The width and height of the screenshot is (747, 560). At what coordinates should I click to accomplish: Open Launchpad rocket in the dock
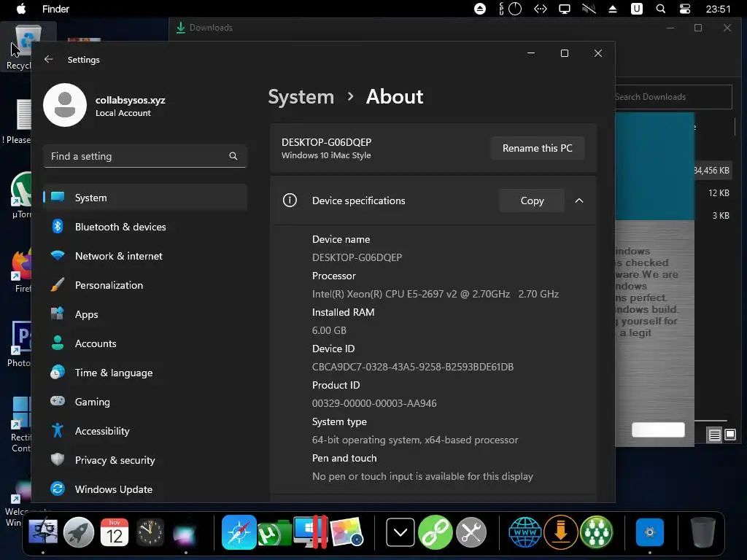(x=79, y=532)
